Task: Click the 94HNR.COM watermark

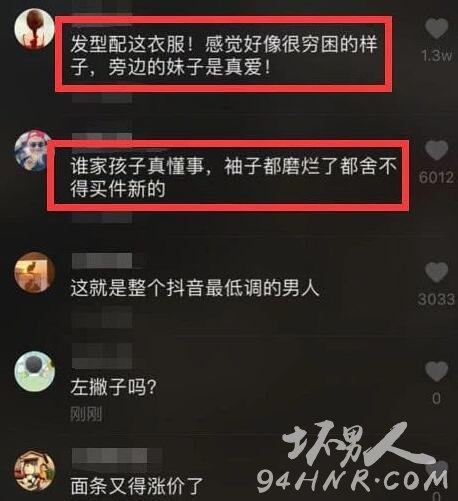Action: click(353, 483)
